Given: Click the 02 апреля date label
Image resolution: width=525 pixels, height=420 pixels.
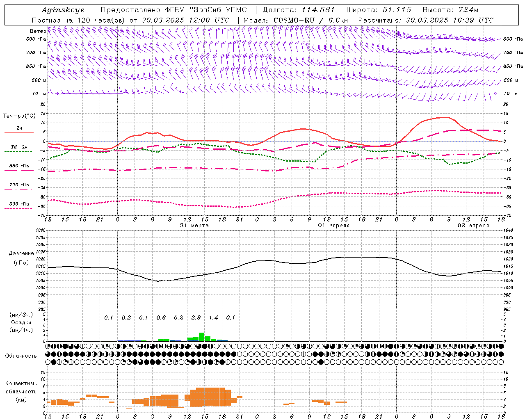Looking at the screenshot, I should tap(473, 226).
